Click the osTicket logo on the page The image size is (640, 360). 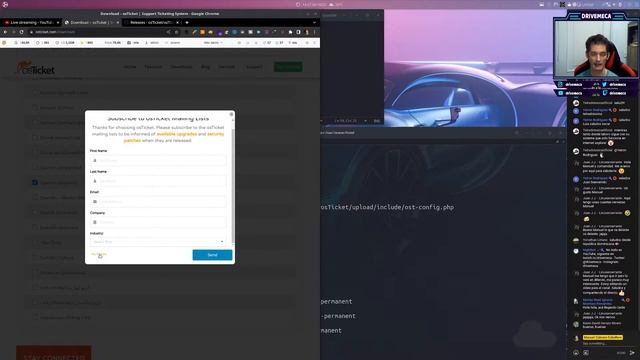(x=36, y=68)
